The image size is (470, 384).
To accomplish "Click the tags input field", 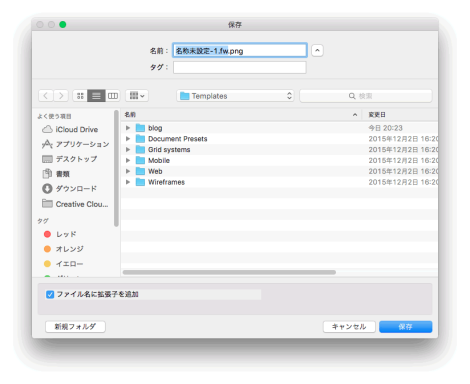I will (x=240, y=67).
